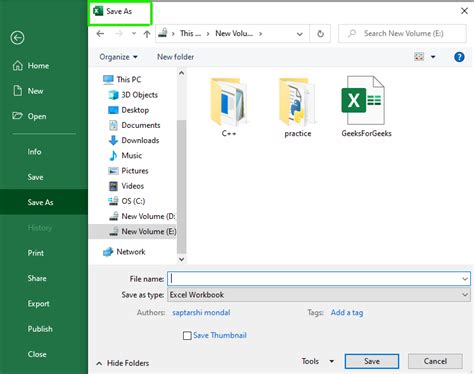Click the blue help question mark icon

point(459,57)
